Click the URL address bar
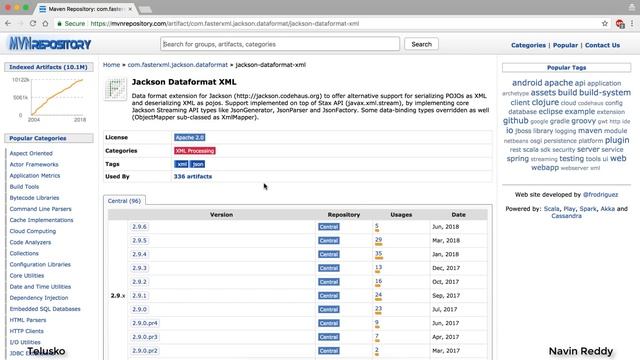Screen dimensions: 640x360 327,24
